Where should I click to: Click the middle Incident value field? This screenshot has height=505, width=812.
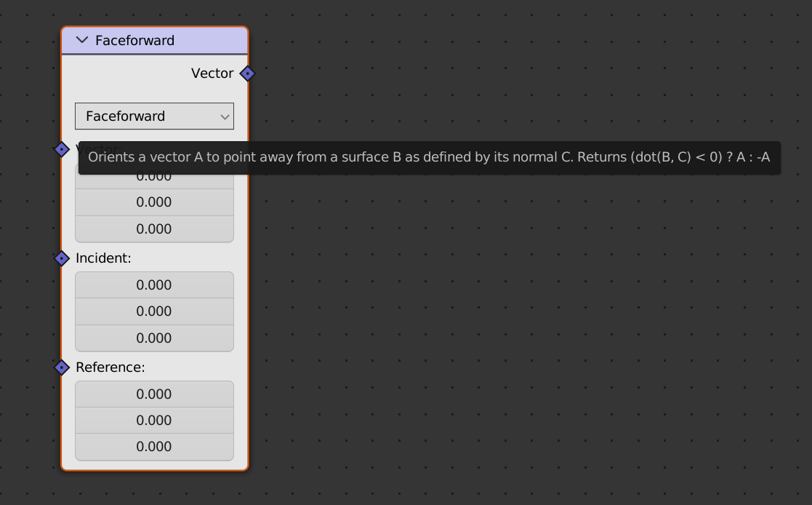[x=154, y=311]
